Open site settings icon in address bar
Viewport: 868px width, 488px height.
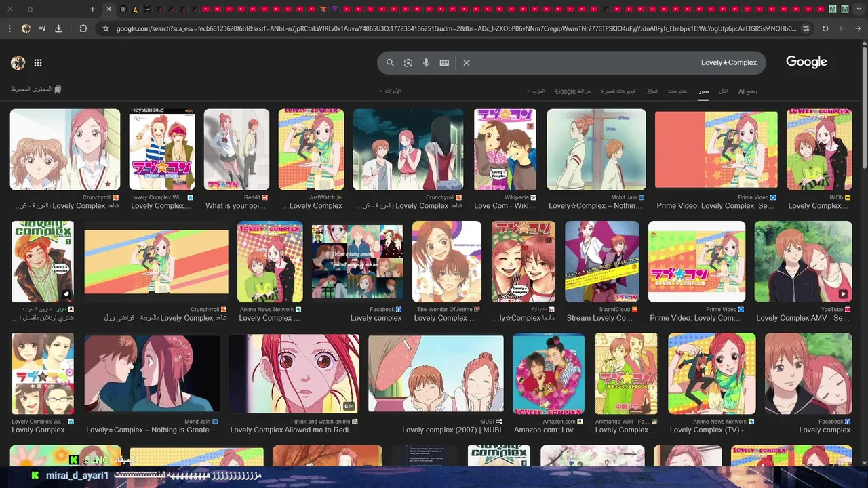click(806, 28)
